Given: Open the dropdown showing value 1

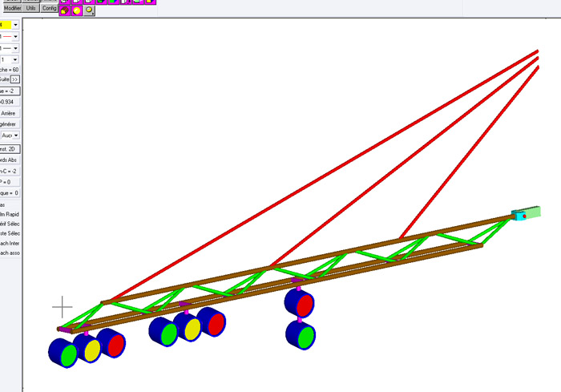Looking at the screenshot, I should tap(15, 59).
